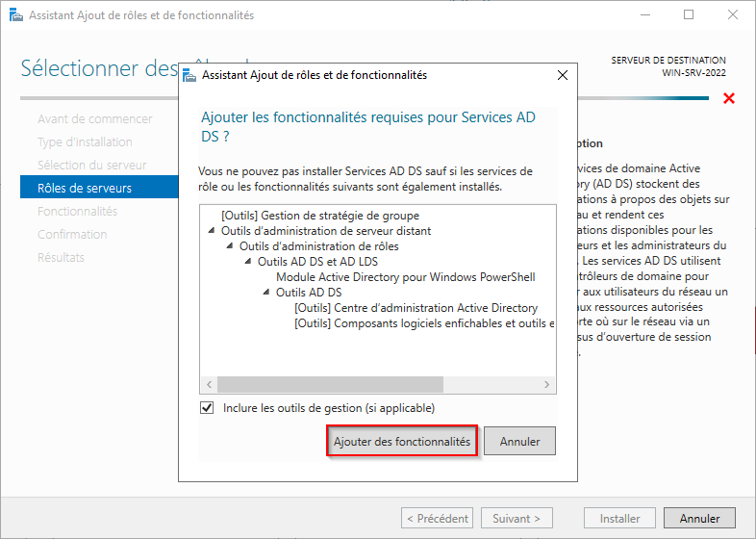The width and height of the screenshot is (756, 539).
Task: Open the Sélection du serveur step
Action: tap(92, 165)
